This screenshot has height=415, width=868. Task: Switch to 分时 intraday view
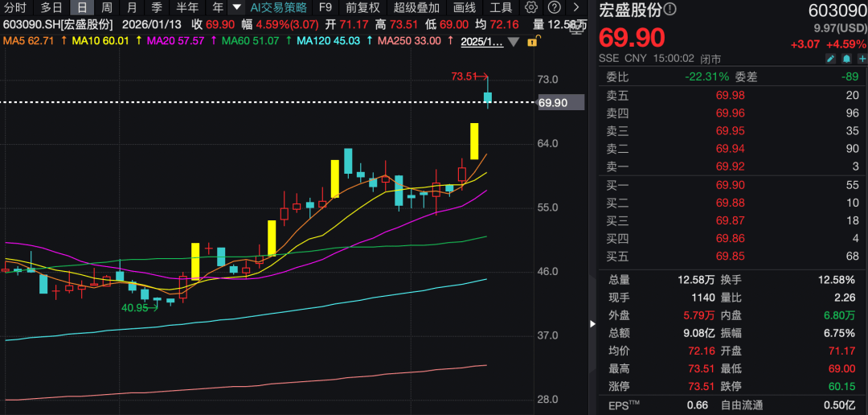pyautogui.click(x=15, y=7)
